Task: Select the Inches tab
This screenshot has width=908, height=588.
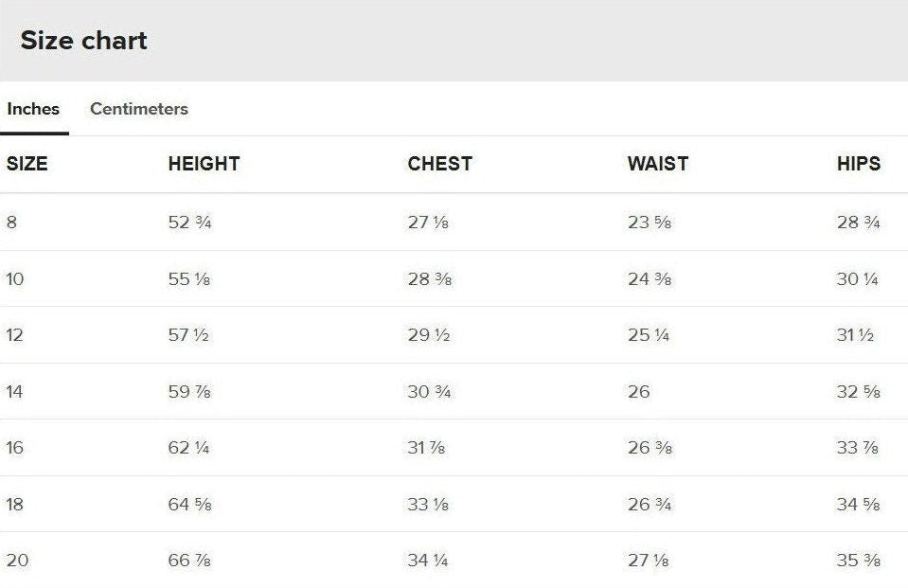Action: click(x=33, y=109)
